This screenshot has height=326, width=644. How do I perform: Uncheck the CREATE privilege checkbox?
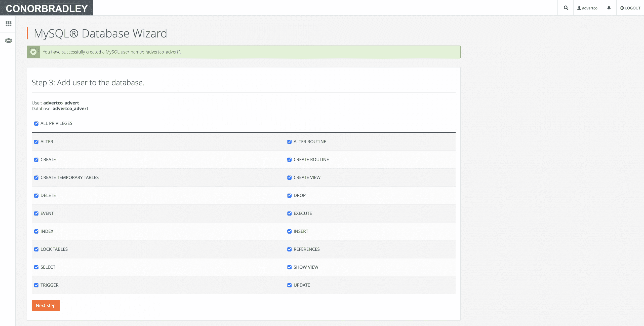point(36,160)
